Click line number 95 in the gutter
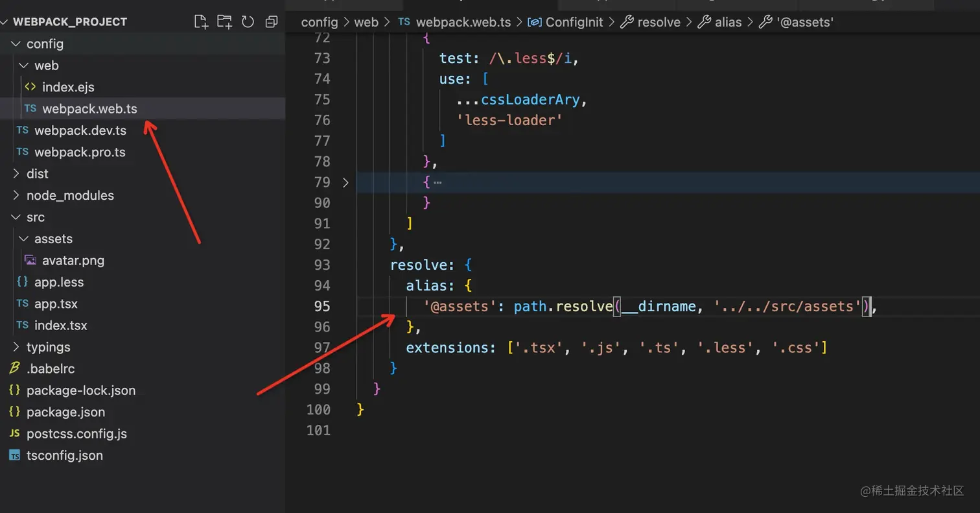Image resolution: width=980 pixels, height=513 pixels. (x=322, y=306)
